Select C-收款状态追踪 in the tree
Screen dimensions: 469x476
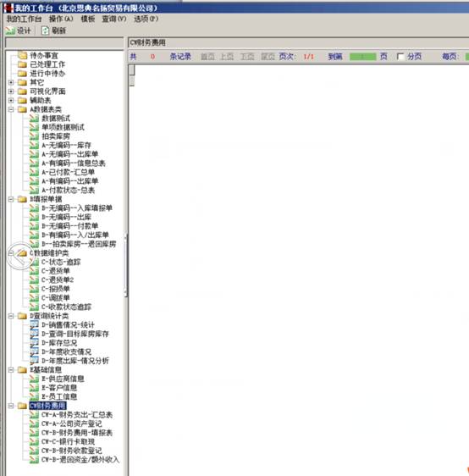66,307
